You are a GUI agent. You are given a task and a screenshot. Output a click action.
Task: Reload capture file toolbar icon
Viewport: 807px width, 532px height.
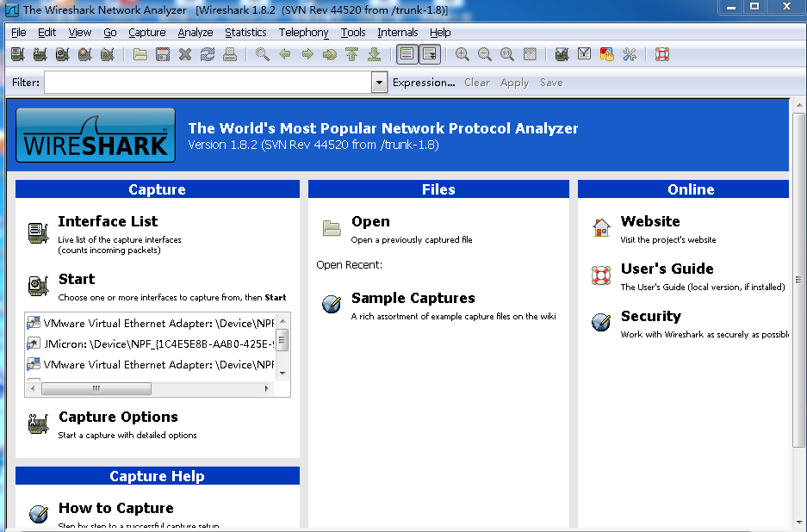pyautogui.click(x=208, y=54)
